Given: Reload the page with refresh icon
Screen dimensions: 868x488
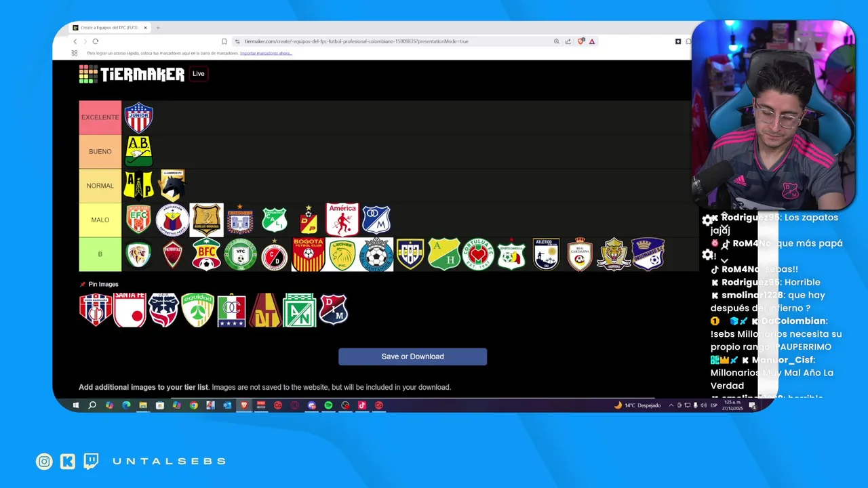Looking at the screenshot, I should coord(95,41).
